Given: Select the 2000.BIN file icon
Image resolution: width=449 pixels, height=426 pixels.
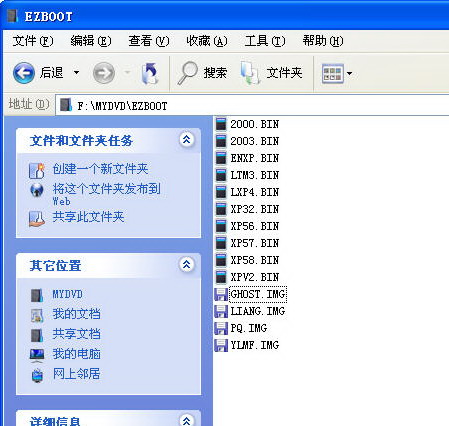Looking at the screenshot, I should (221, 124).
